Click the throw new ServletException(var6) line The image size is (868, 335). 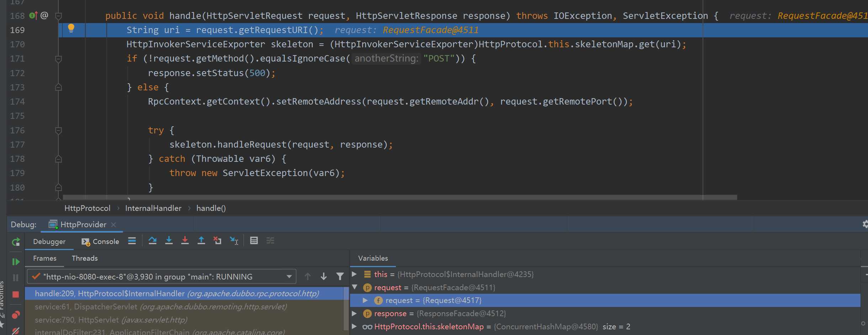[257, 173]
